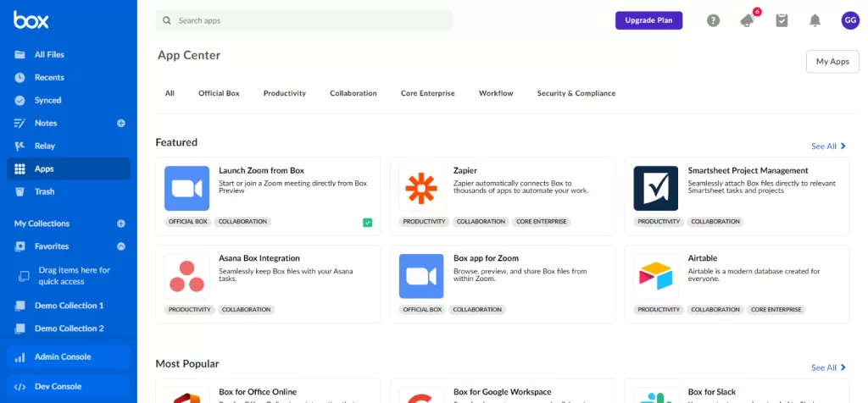
Task: Open the help question mark icon
Action: [714, 21]
